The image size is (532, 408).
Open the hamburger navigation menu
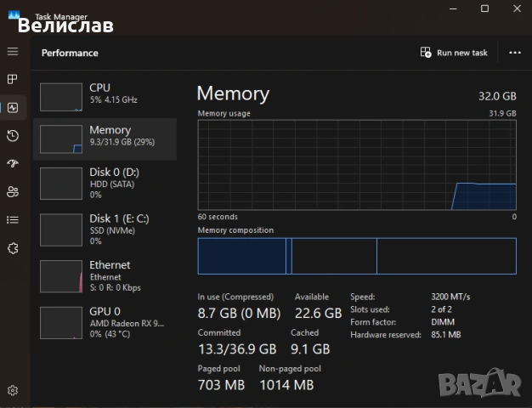tap(13, 52)
